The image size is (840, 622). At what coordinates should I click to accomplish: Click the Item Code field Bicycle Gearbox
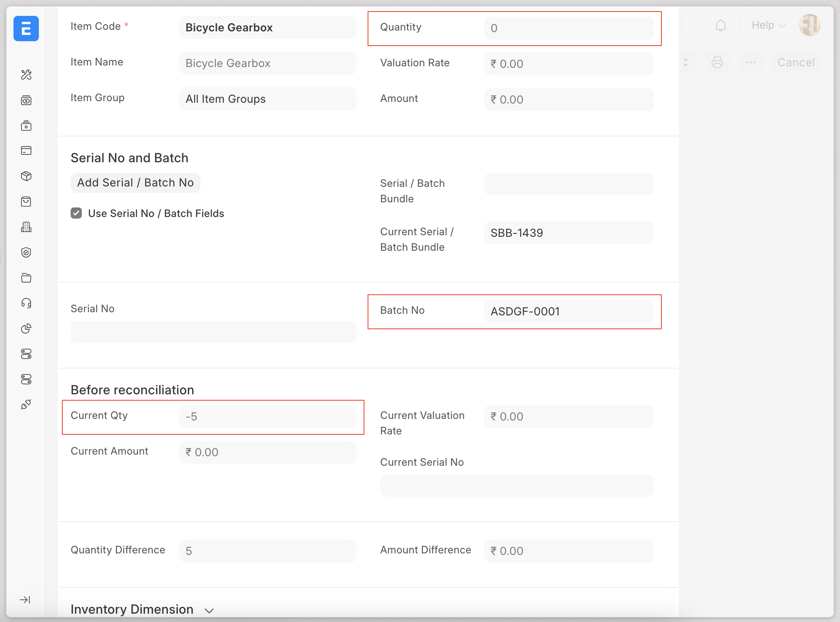[x=268, y=28]
